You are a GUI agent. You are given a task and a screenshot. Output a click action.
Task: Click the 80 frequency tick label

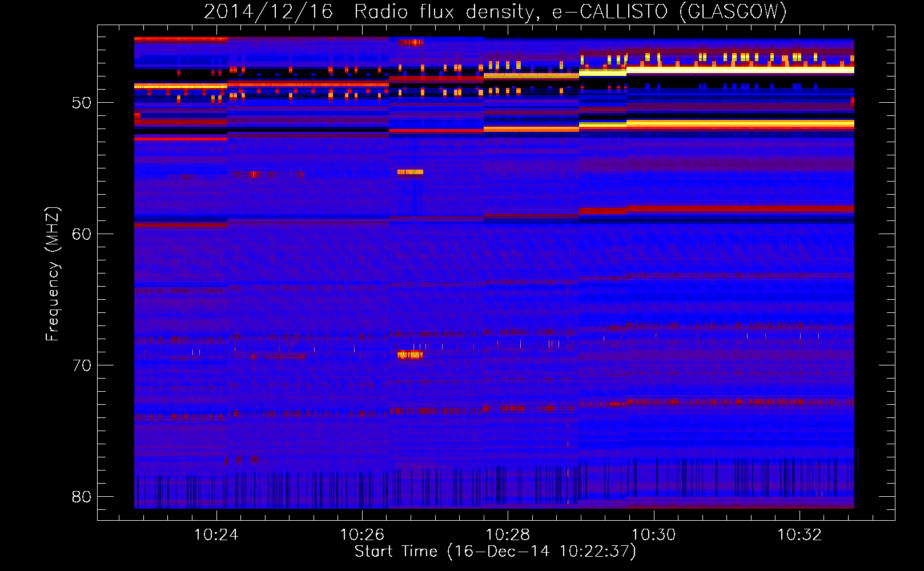(82, 497)
